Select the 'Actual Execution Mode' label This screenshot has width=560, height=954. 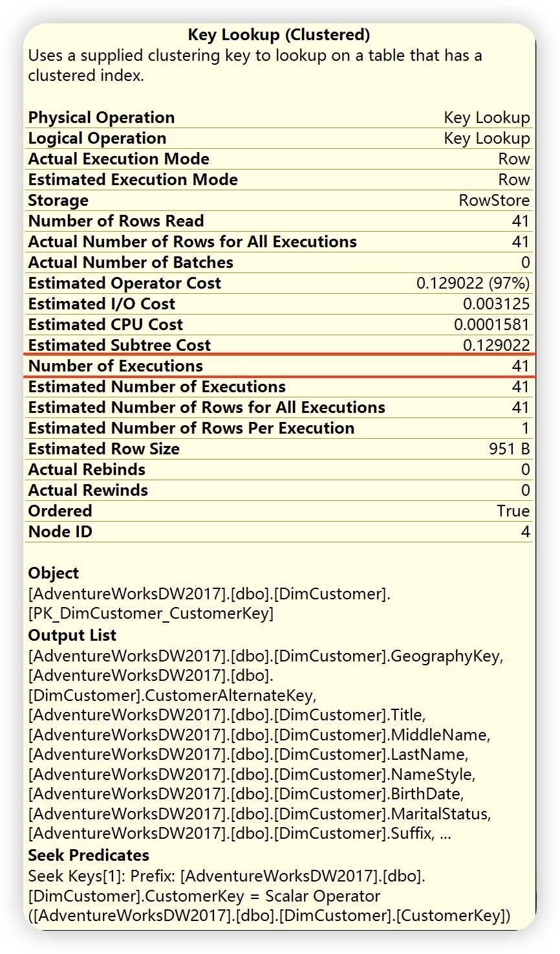point(119,159)
